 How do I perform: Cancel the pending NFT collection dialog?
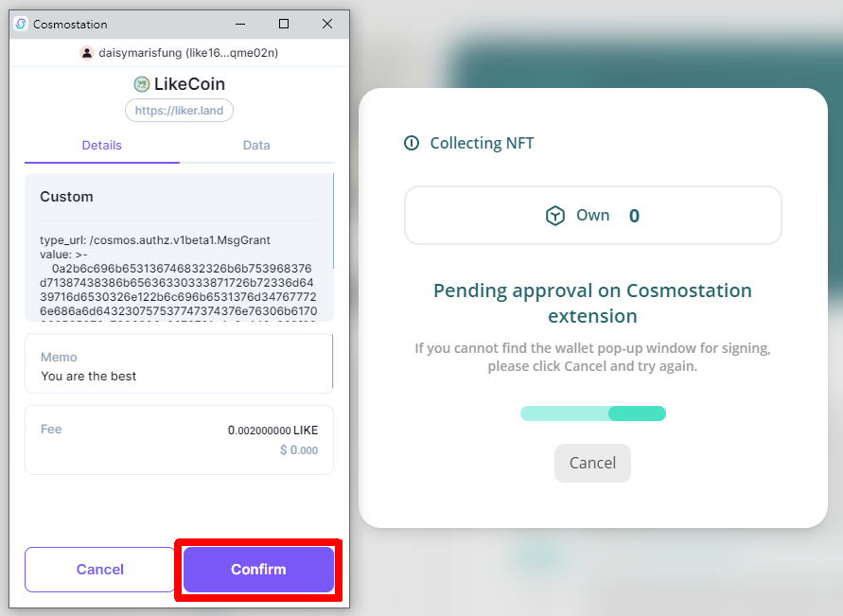(592, 463)
